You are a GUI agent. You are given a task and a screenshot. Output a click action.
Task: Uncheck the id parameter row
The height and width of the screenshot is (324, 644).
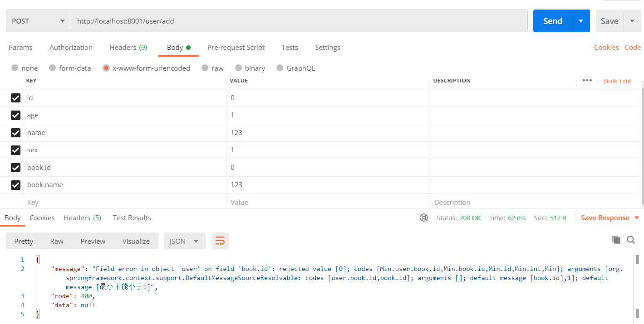(15, 97)
